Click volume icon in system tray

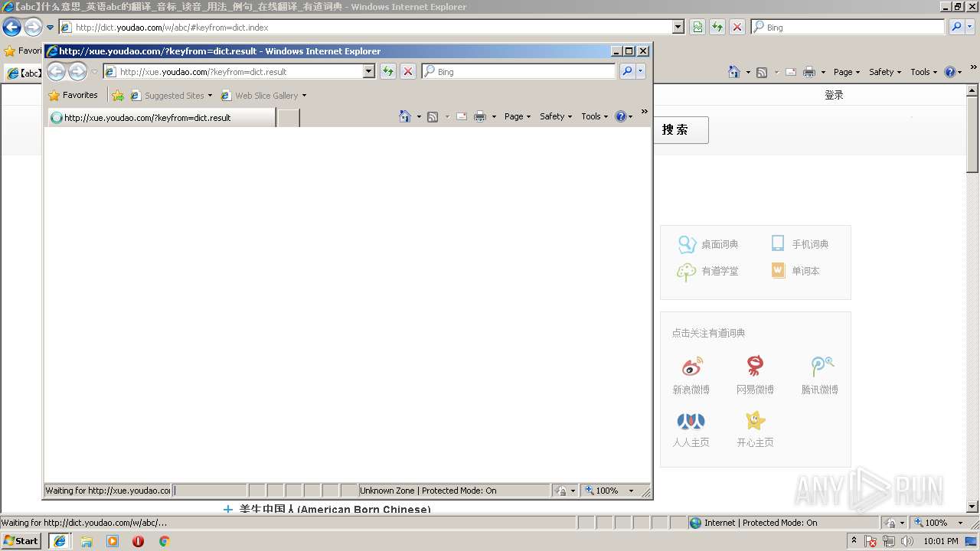coord(907,541)
